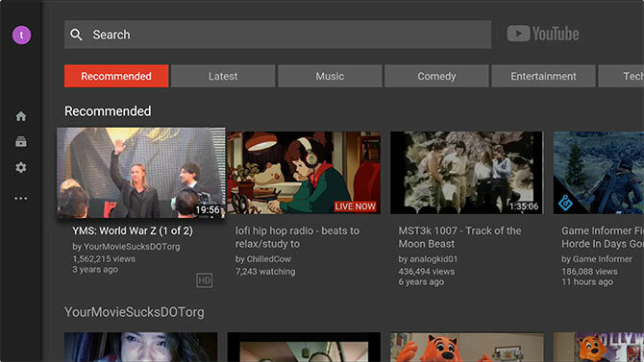Click the 6 years ago text
The width and height of the screenshot is (644, 362).
421,281
